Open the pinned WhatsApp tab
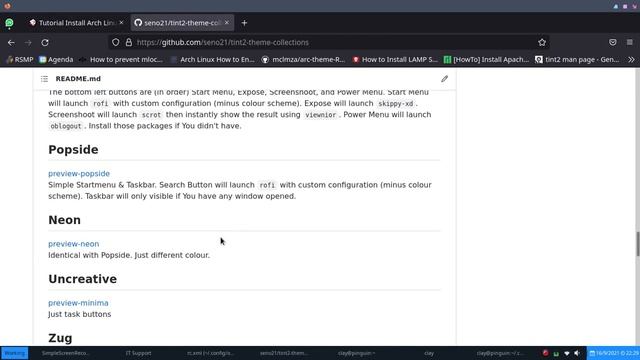This screenshot has width=640, height=360. coord(9,23)
